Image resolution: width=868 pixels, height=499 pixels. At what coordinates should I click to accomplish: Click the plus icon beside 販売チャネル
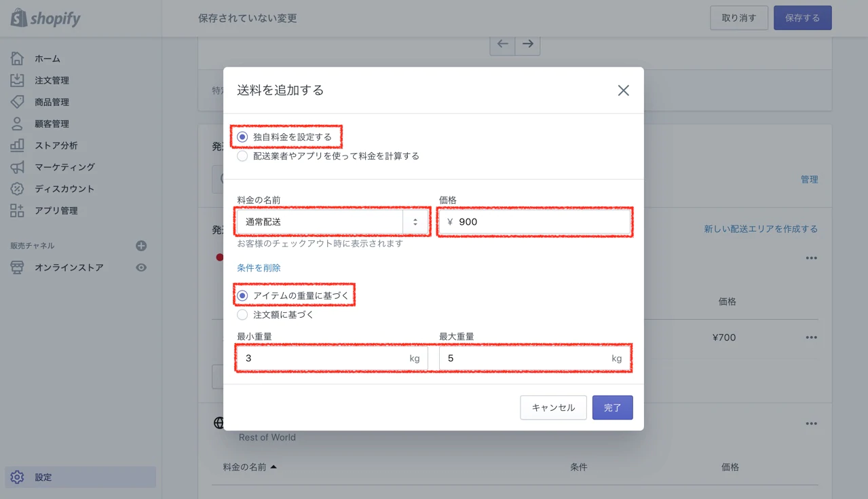pyautogui.click(x=141, y=246)
